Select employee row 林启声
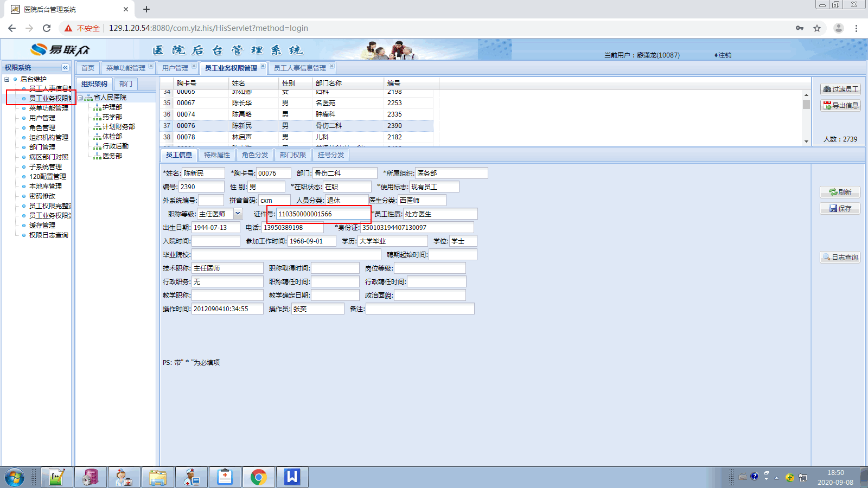The height and width of the screenshot is (488, 868). pos(297,137)
